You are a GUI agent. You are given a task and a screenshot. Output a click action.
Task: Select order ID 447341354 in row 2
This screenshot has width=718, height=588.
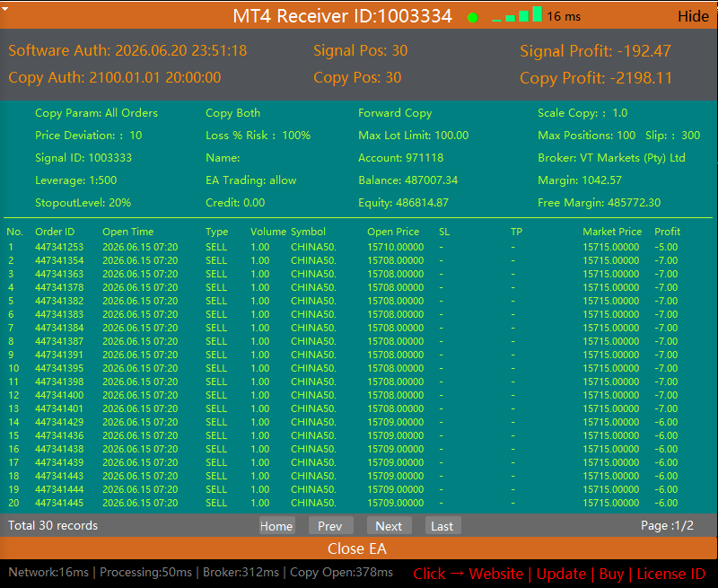point(59,260)
